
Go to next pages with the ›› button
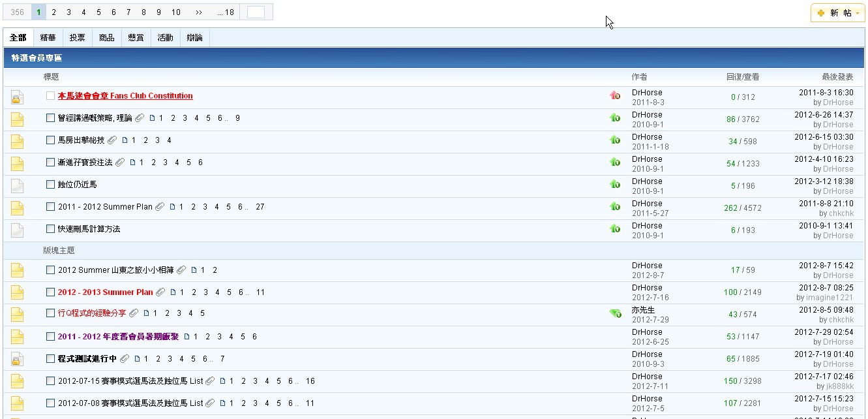199,12
